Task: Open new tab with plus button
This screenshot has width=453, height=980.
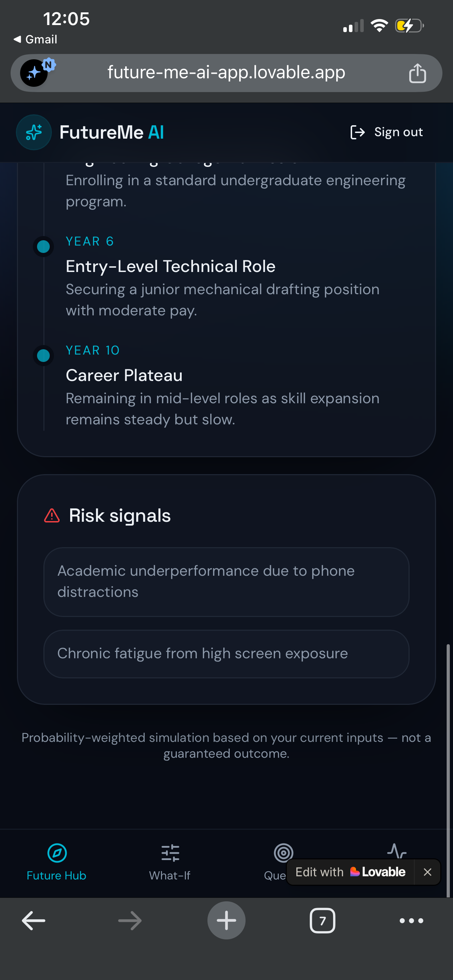Action: click(226, 921)
